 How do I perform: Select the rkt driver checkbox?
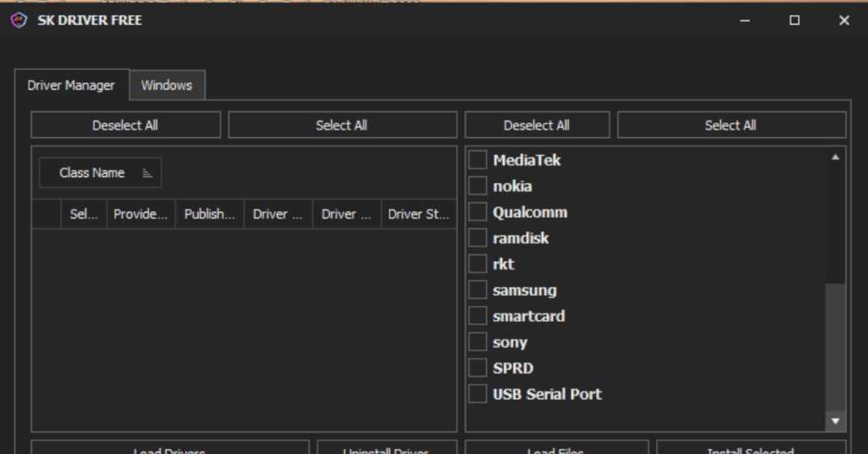(478, 263)
